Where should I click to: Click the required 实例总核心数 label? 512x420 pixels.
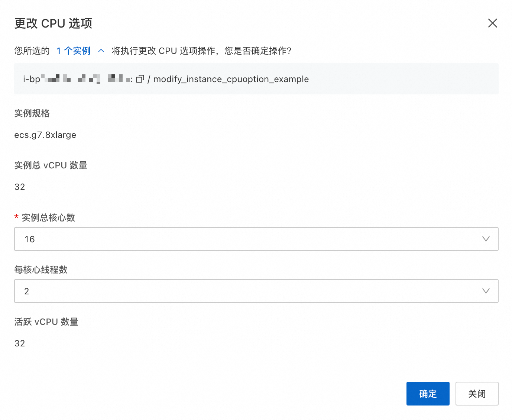(48, 218)
